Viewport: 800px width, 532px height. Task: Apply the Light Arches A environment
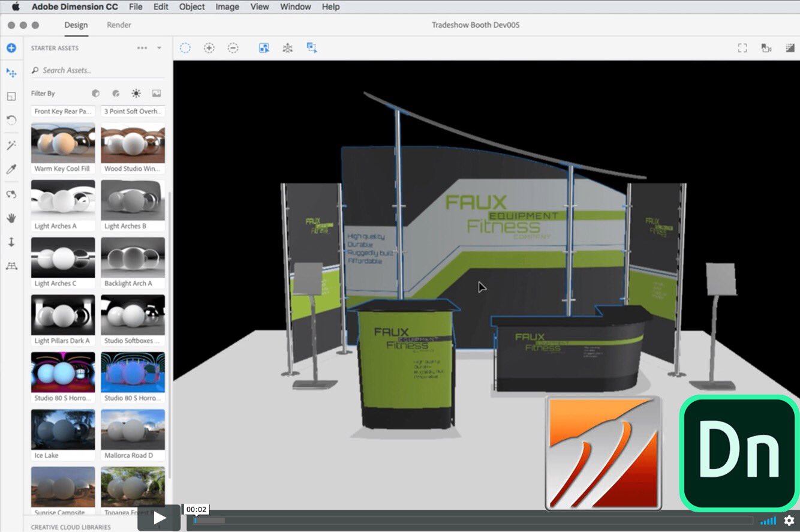(63, 206)
